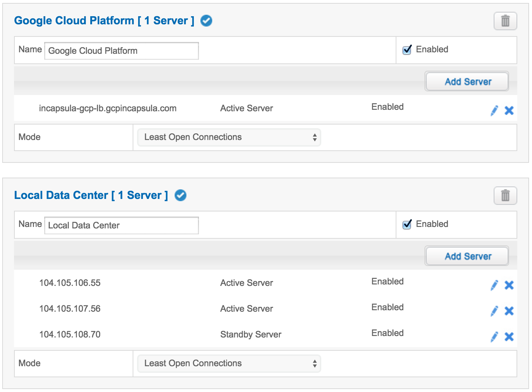Edit server 104.105.107.56

tap(494, 311)
